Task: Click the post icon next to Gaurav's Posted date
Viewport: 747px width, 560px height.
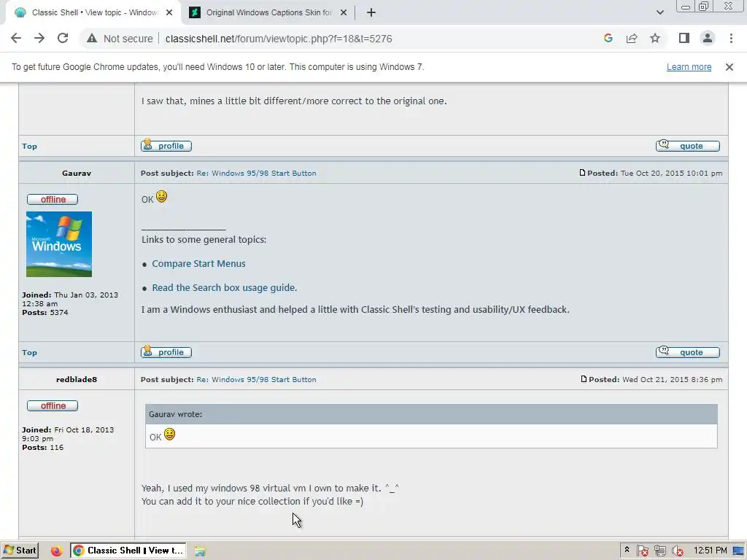Action: click(582, 172)
